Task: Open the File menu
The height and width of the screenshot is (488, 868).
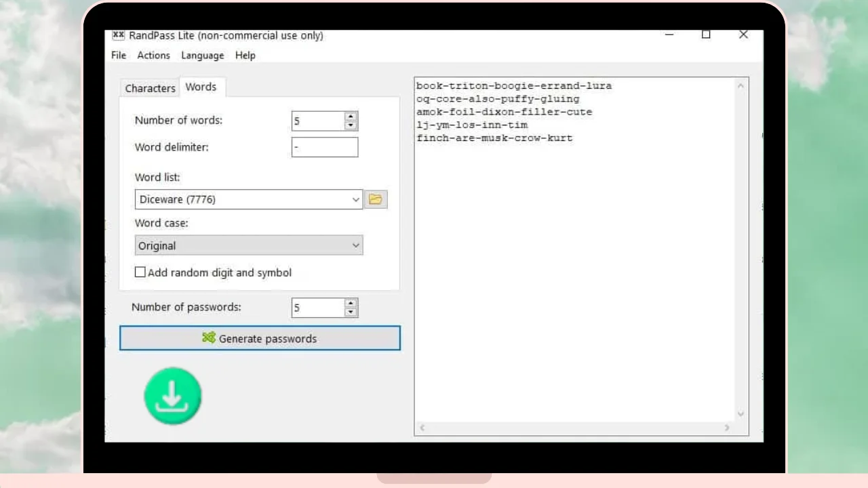Action: click(119, 56)
